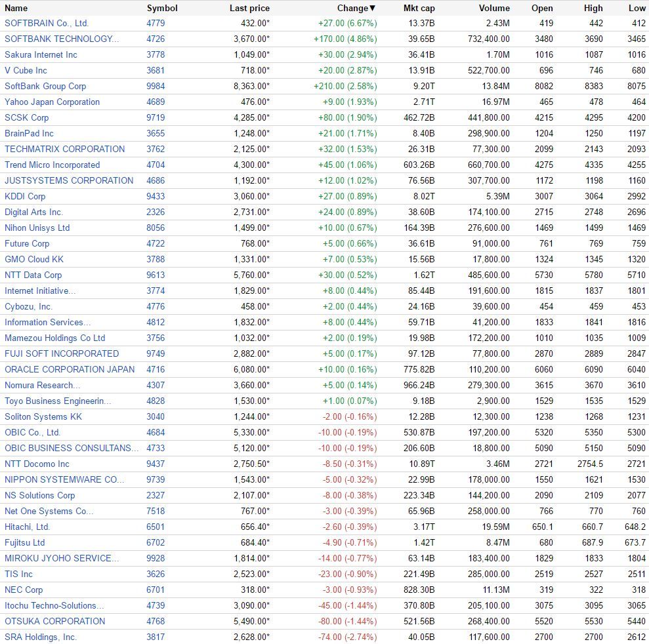This screenshot has width=649, height=644.
Task: Open GMO Cloud KK link
Action: click(x=34, y=259)
